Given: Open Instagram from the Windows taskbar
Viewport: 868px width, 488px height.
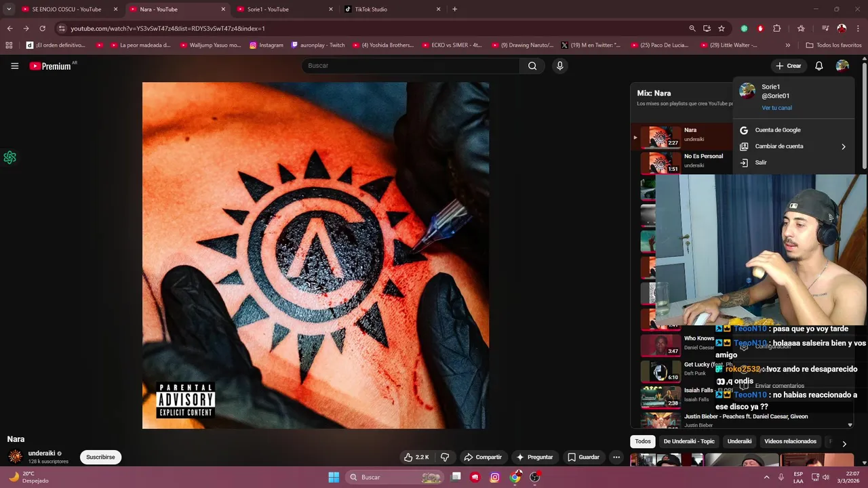Looking at the screenshot, I should click(495, 477).
